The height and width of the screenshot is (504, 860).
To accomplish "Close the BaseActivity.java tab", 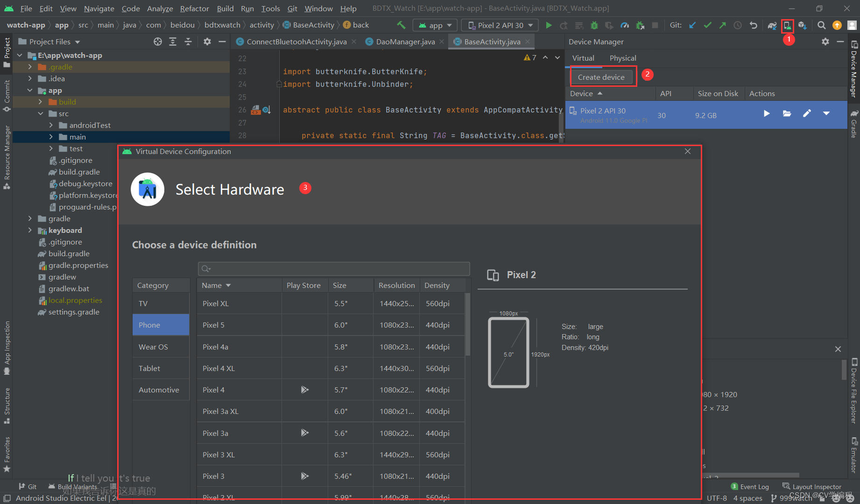I will pyautogui.click(x=528, y=42).
